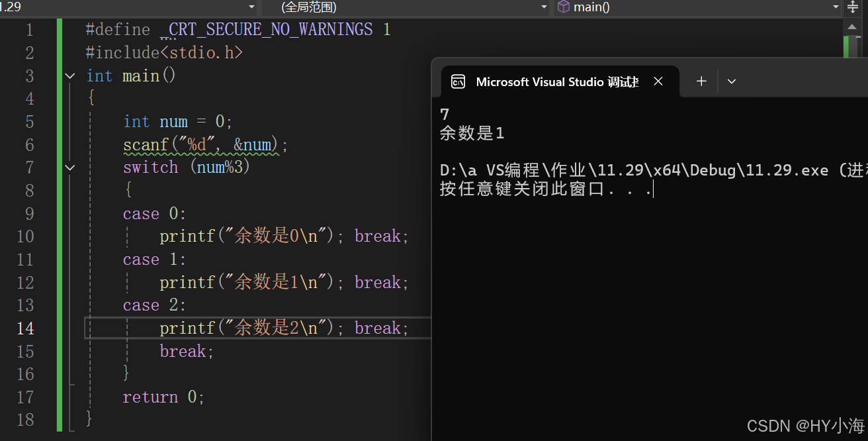This screenshot has width=868, height=441.
Task: Collapse the main() function fold arrow
Action: pos(70,76)
